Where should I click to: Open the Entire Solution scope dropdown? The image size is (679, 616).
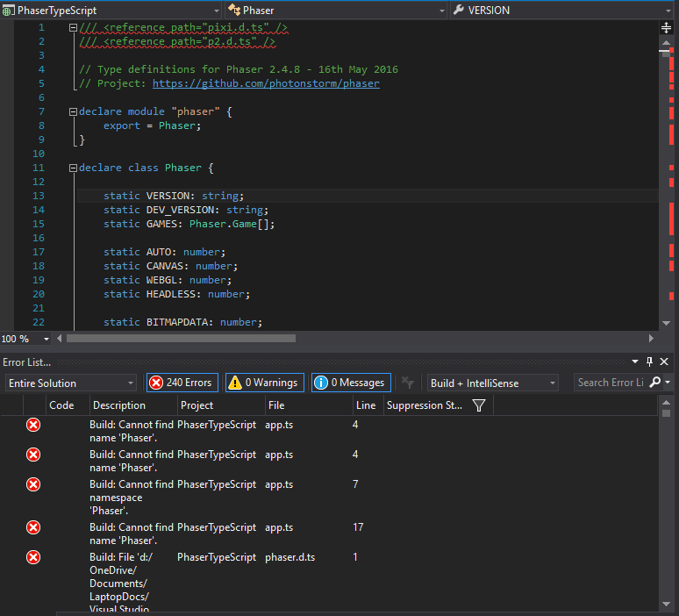pos(71,383)
